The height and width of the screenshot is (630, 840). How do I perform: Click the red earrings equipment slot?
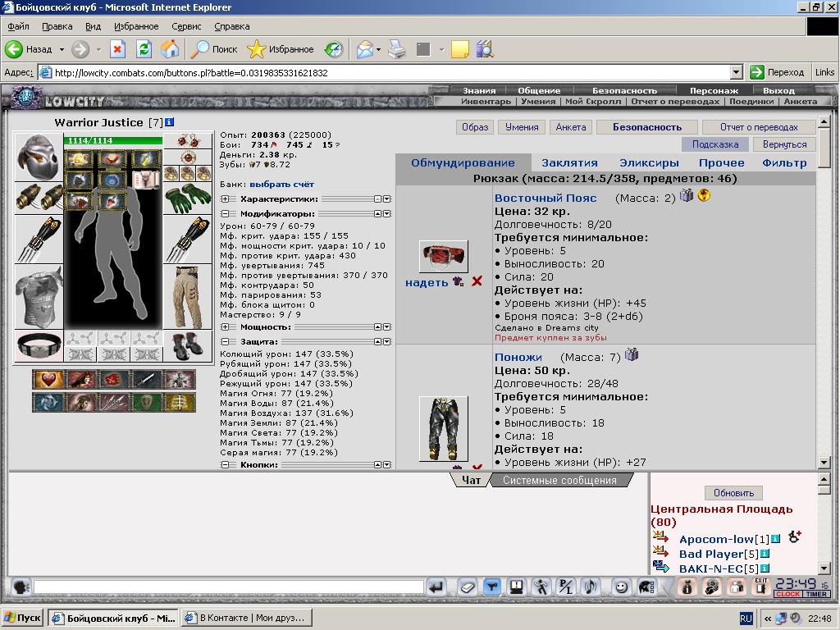[188, 140]
